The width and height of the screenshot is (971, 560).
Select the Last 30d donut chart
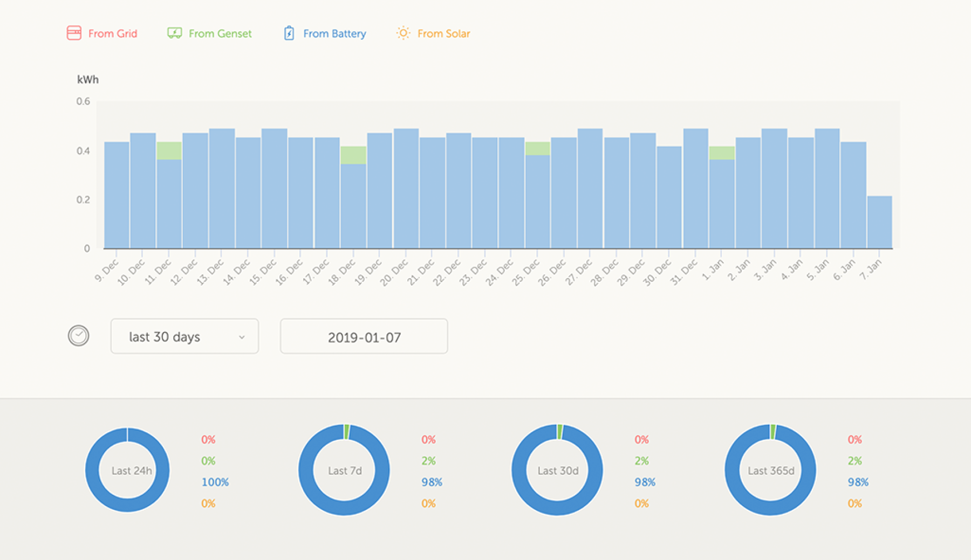tap(557, 470)
